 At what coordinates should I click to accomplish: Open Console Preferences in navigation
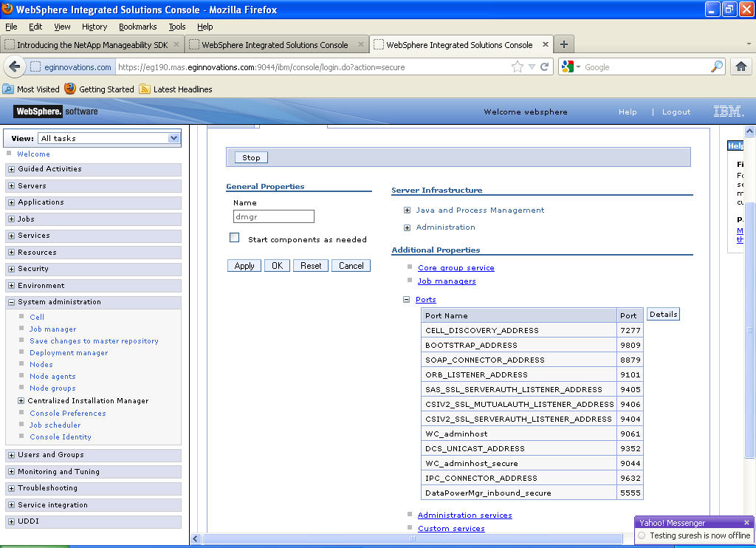point(68,414)
